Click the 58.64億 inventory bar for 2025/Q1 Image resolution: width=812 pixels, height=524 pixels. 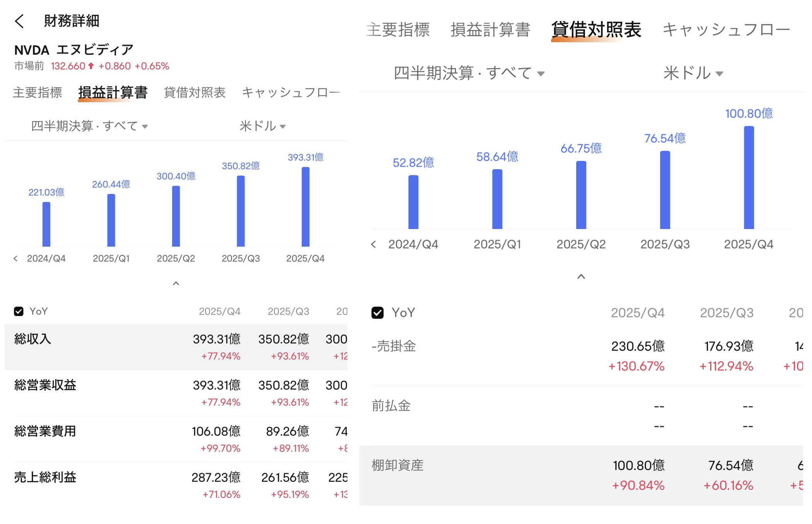click(497, 199)
